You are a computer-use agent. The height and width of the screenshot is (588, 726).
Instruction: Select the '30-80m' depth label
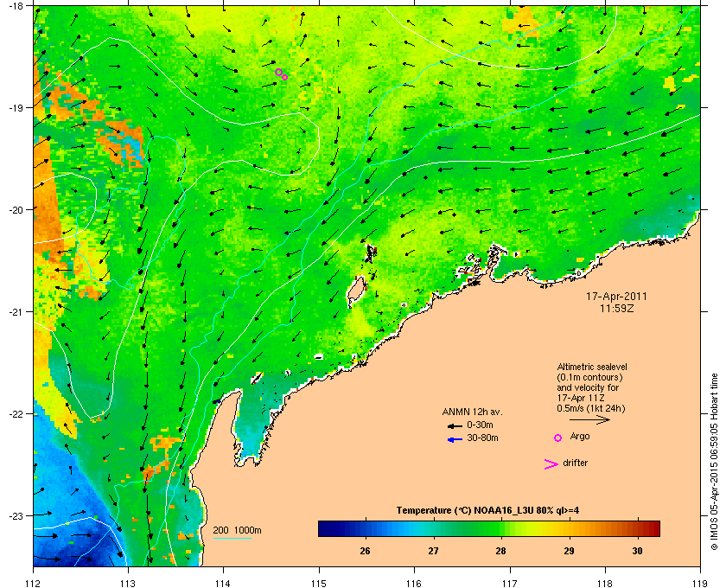click(482, 438)
